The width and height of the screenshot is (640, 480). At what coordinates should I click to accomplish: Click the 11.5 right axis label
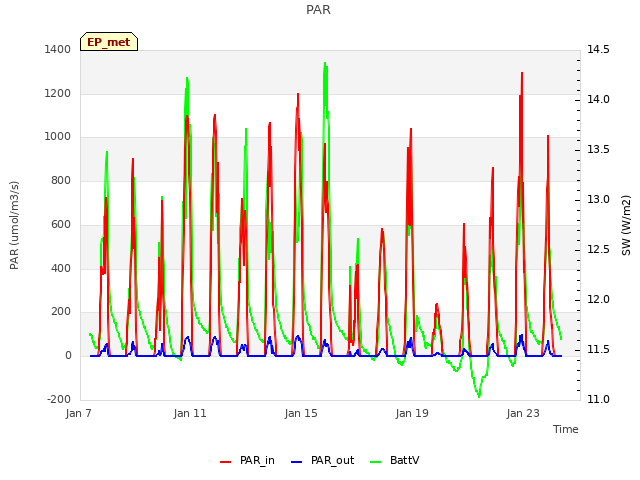(x=598, y=349)
